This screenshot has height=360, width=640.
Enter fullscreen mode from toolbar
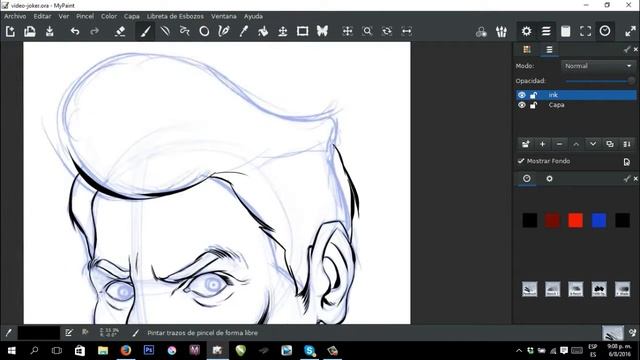tap(585, 31)
